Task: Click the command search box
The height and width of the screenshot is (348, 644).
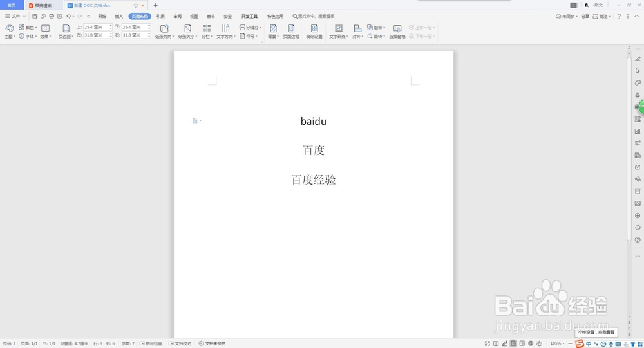Action: [x=314, y=17]
